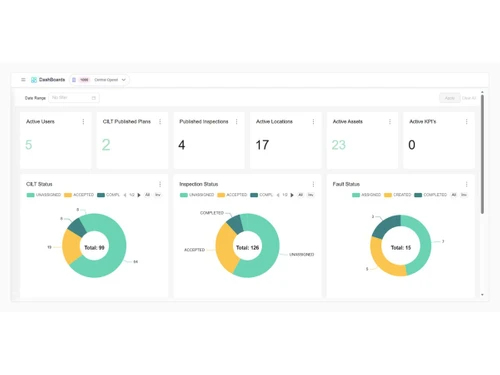The image size is (500, 375).
Task: Click the vertical scrollbar thumb
Action: tap(482, 154)
